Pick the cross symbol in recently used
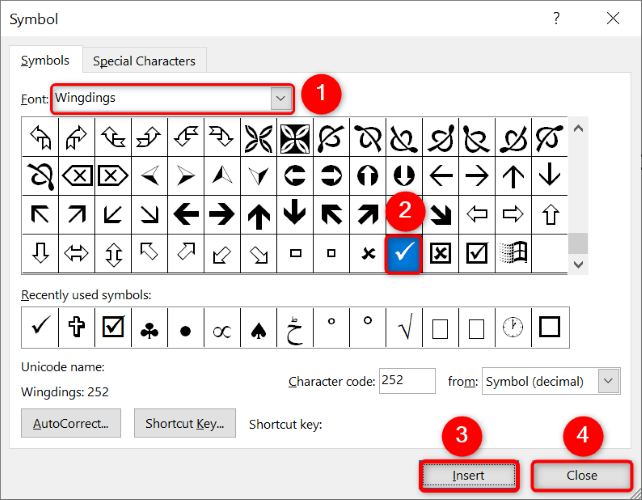 (x=77, y=328)
